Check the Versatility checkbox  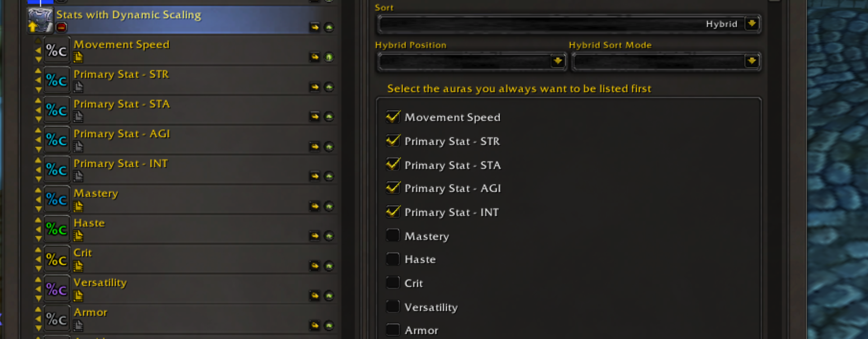click(393, 306)
